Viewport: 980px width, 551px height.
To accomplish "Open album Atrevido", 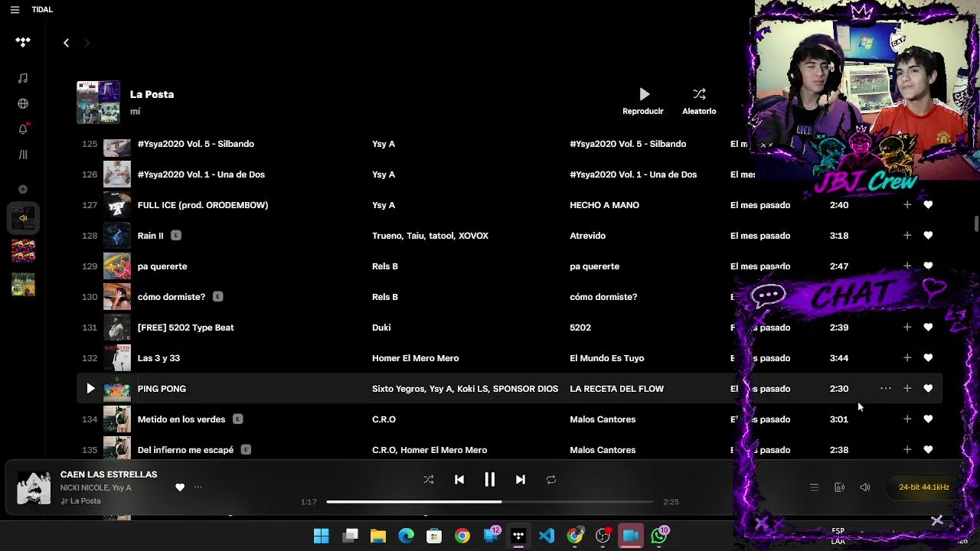I will pyautogui.click(x=587, y=236).
